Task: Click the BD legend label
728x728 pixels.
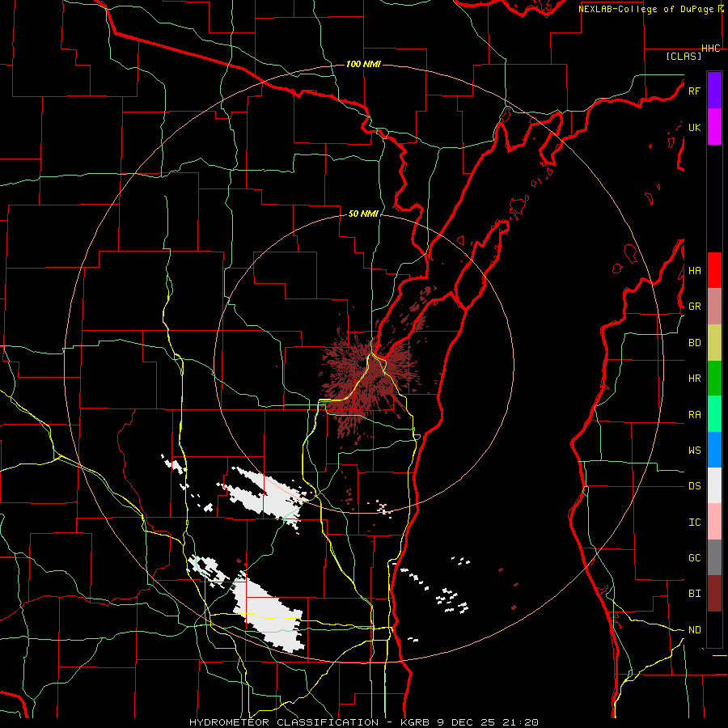Action: click(x=694, y=343)
